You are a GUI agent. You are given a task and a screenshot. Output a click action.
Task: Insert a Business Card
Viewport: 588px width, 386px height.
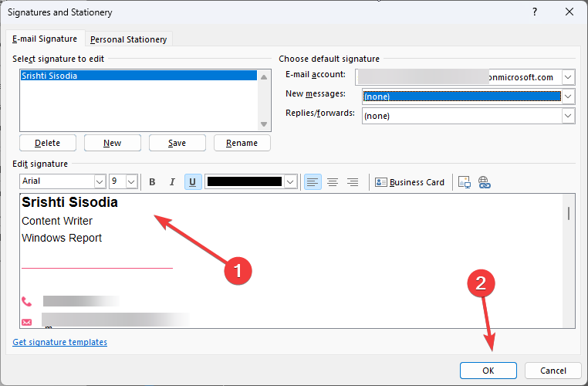pos(410,182)
